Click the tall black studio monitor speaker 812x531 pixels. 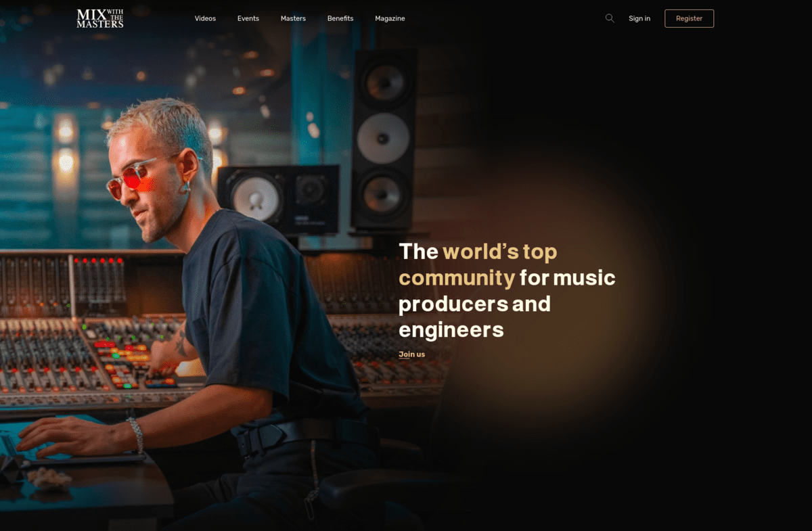(x=384, y=139)
